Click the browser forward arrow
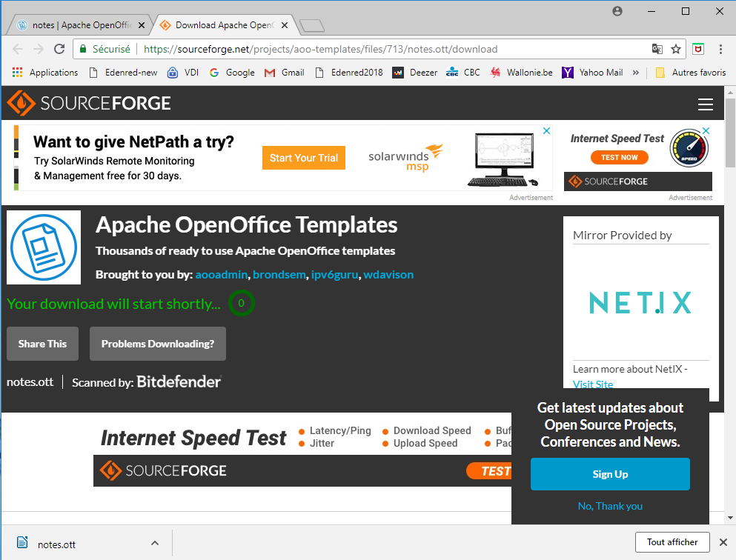The image size is (736, 560). [39, 49]
